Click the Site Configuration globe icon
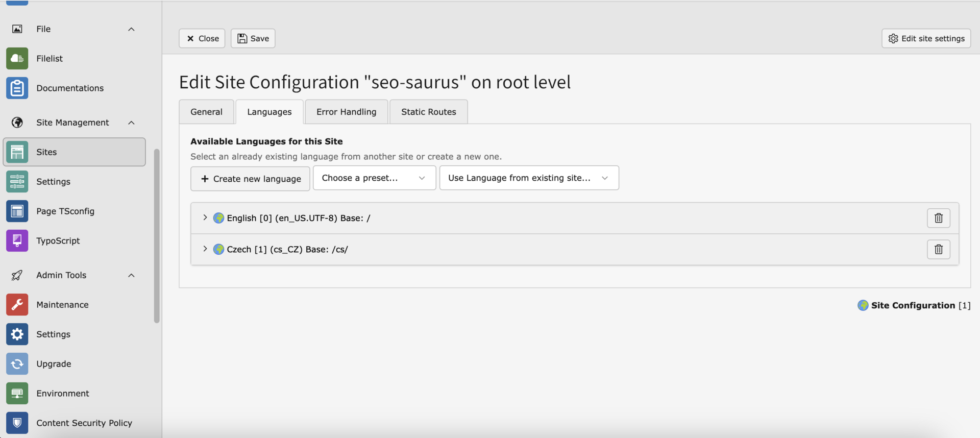 coord(863,305)
